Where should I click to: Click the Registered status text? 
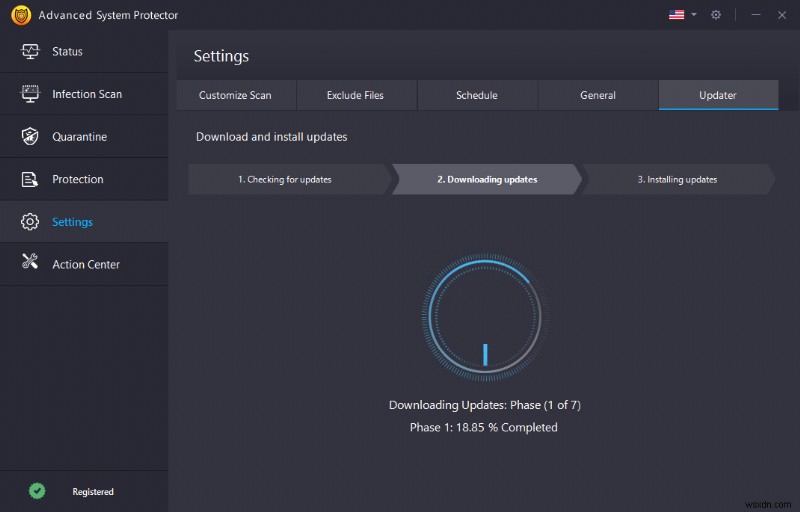93,492
